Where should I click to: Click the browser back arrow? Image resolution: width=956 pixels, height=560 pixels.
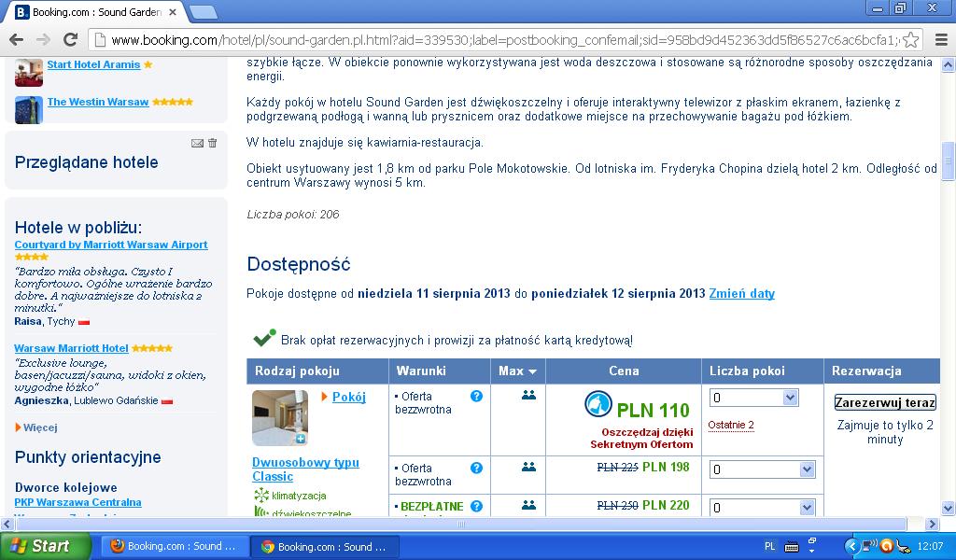[x=17, y=39]
